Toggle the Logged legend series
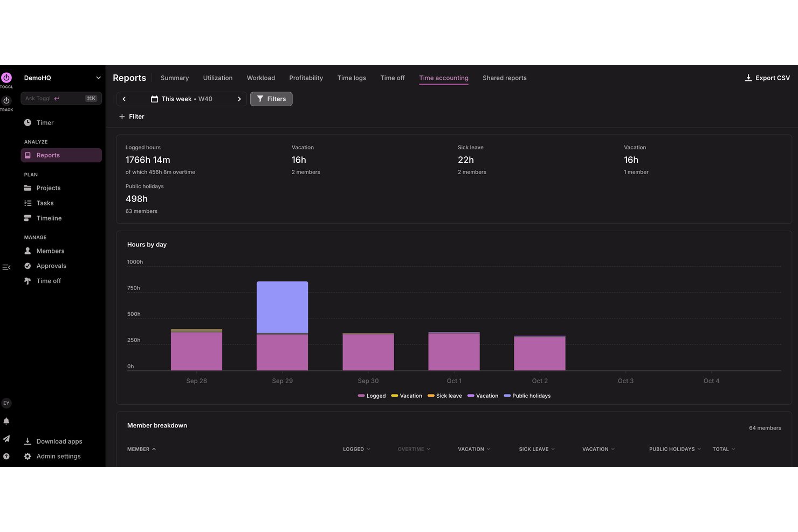 [372, 396]
